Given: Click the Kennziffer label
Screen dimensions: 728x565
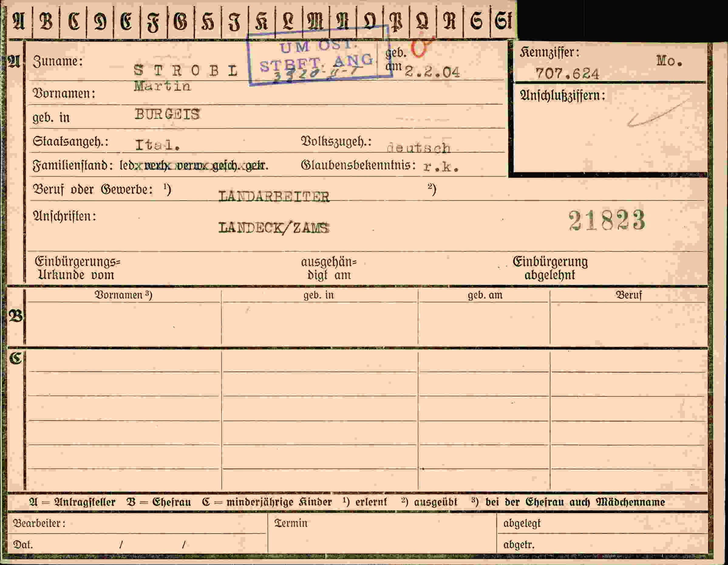Looking at the screenshot, I should (550, 52).
